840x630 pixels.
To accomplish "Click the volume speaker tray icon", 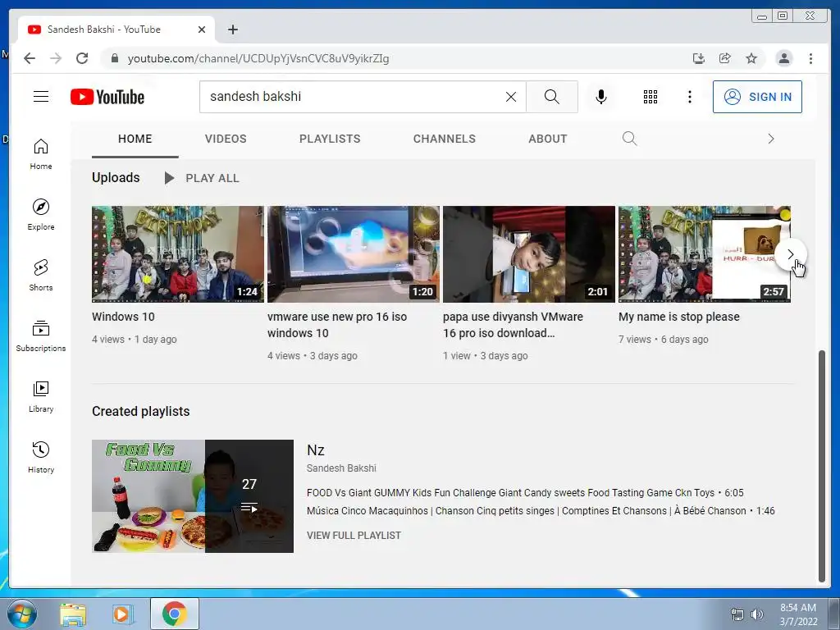I will (757, 614).
